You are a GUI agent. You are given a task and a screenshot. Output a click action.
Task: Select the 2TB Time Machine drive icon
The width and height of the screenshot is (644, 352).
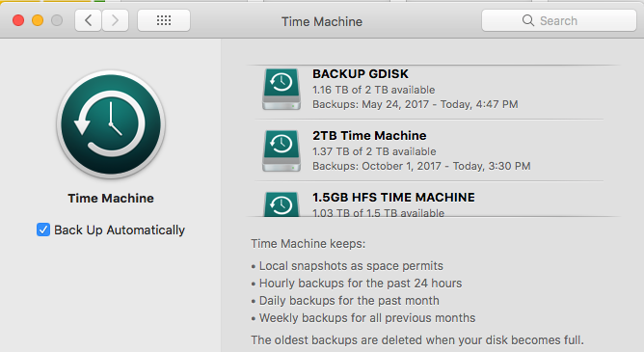[282, 150]
